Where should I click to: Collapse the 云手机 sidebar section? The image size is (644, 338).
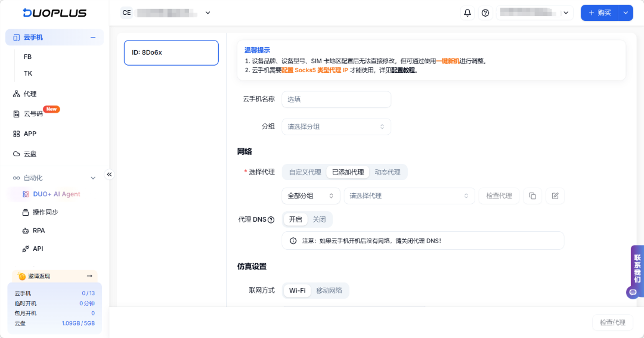(x=93, y=38)
